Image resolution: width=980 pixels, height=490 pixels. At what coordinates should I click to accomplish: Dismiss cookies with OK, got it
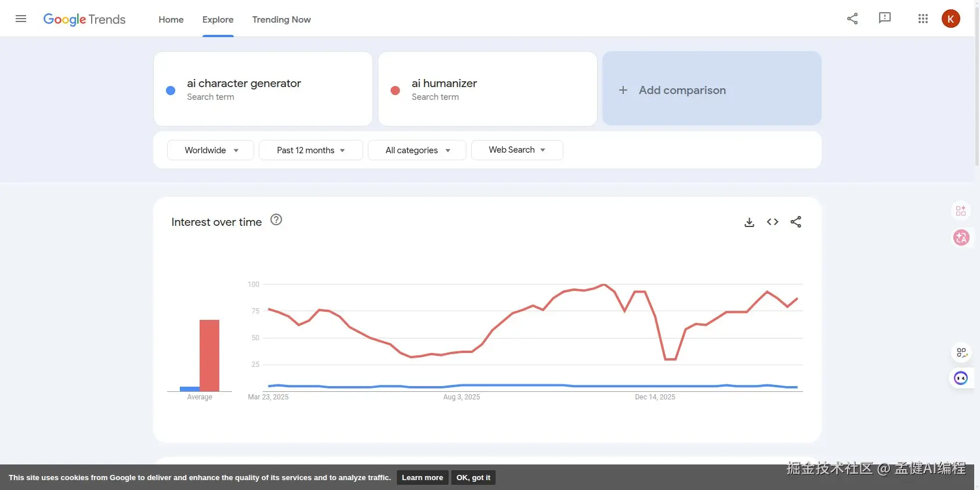coord(473,478)
